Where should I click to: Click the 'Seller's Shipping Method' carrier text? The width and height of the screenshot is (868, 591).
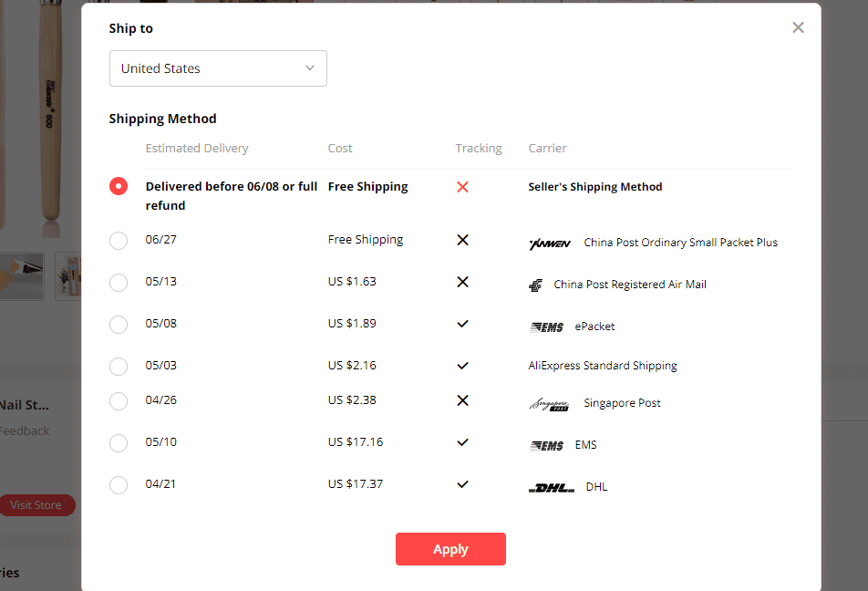tap(595, 187)
